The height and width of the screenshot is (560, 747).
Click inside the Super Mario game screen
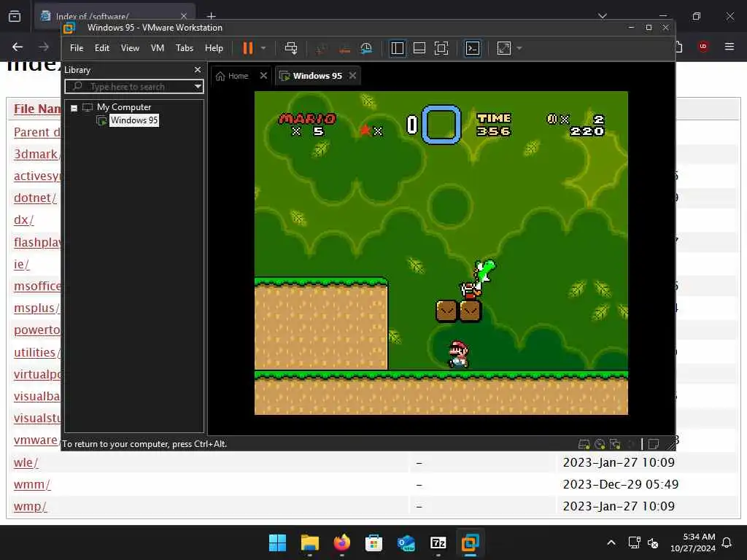441,253
